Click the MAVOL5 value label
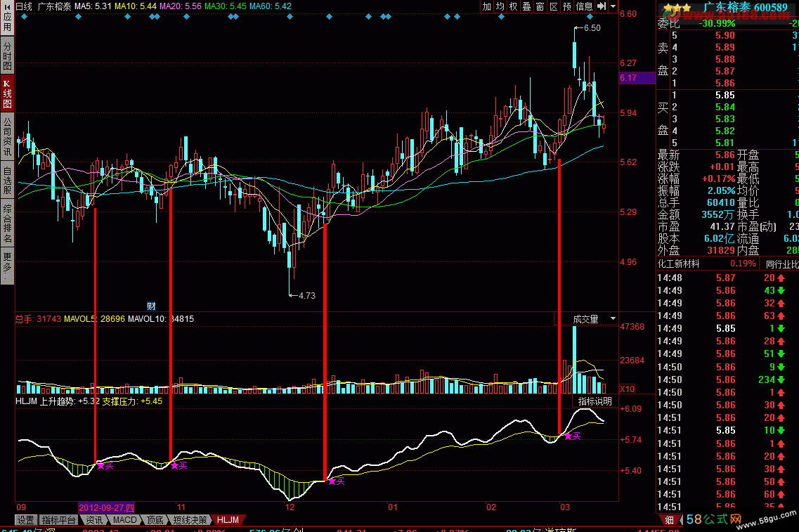The width and height of the screenshot is (799, 532). pos(94,319)
